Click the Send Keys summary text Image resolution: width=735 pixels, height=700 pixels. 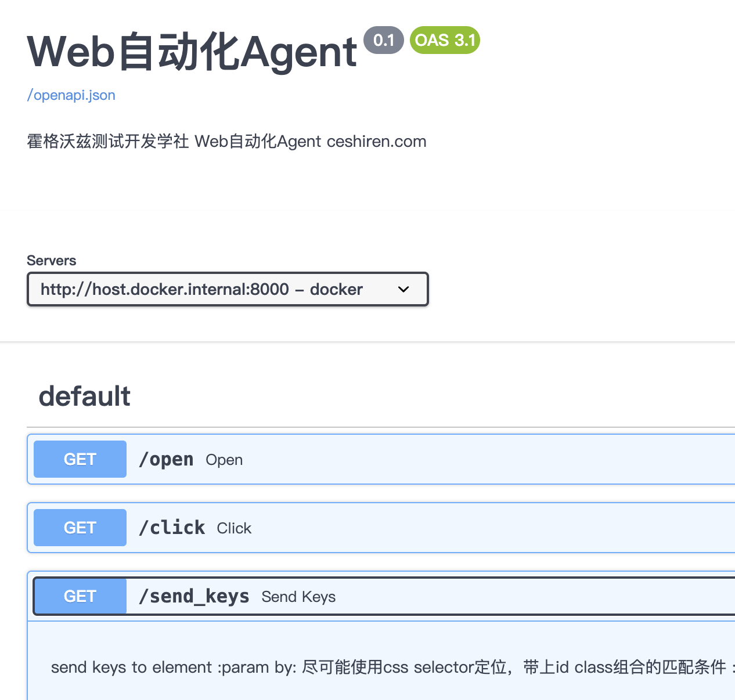(x=298, y=597)
